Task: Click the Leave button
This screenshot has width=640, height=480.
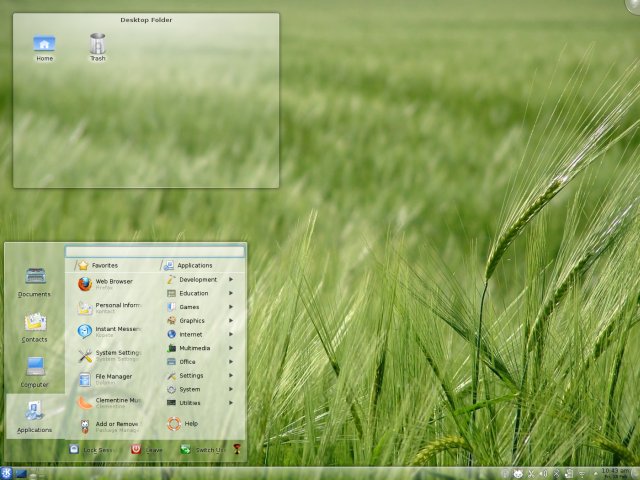Action: coord(146,450)
